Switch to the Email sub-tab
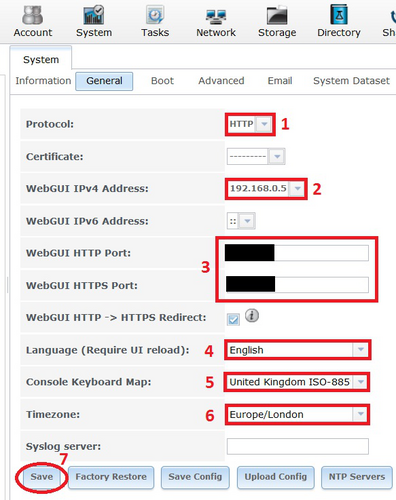Image resolution: width=396 pixels, height=500 pixels. tap(280, 81)
